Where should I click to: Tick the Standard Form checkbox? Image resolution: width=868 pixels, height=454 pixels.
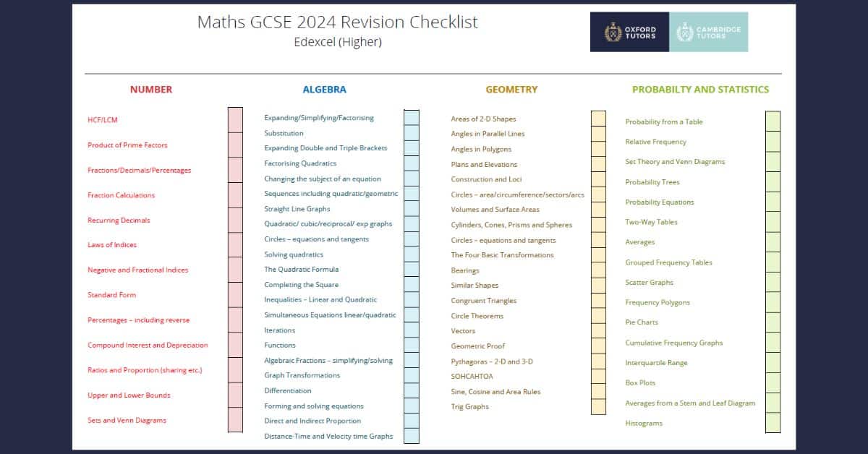(x=235, y=295)
